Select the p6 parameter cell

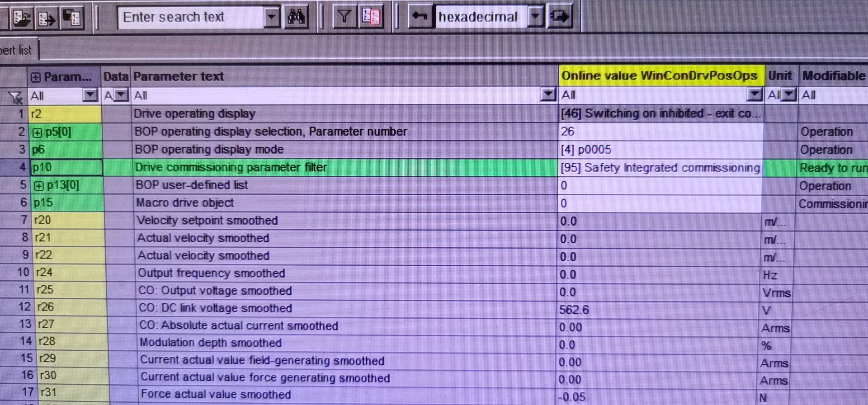click(x=66, y=150)
